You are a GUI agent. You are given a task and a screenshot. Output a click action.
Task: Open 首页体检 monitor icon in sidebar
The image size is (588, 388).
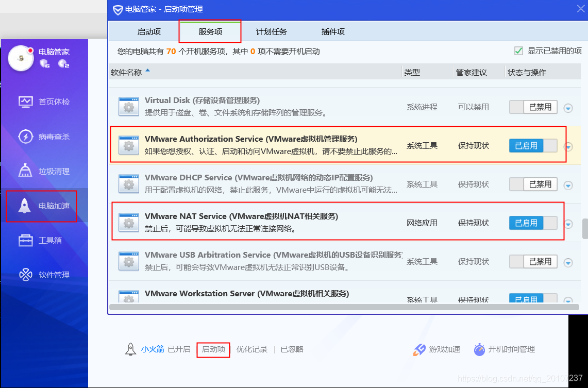[25, 102]
